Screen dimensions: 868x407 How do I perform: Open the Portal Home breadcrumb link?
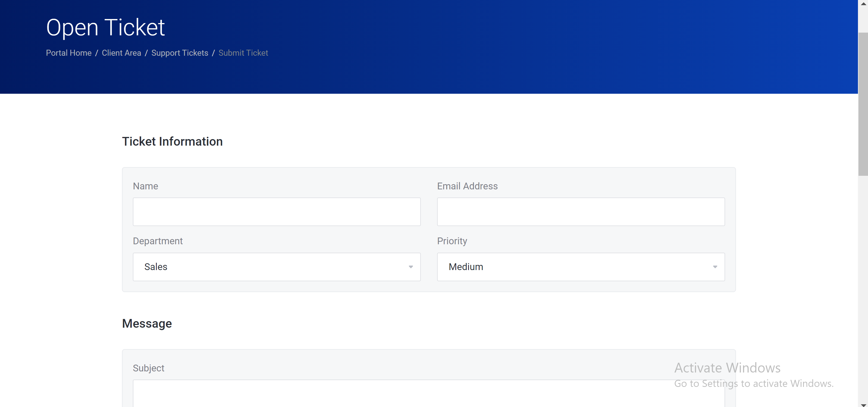(x=69, y=53)
